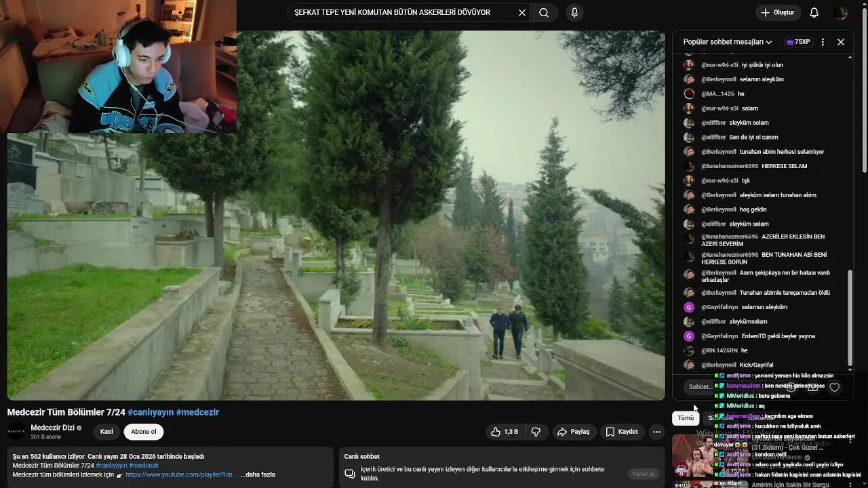Click the Canlı sohbet chat bubble icon

tap(350, 474)
